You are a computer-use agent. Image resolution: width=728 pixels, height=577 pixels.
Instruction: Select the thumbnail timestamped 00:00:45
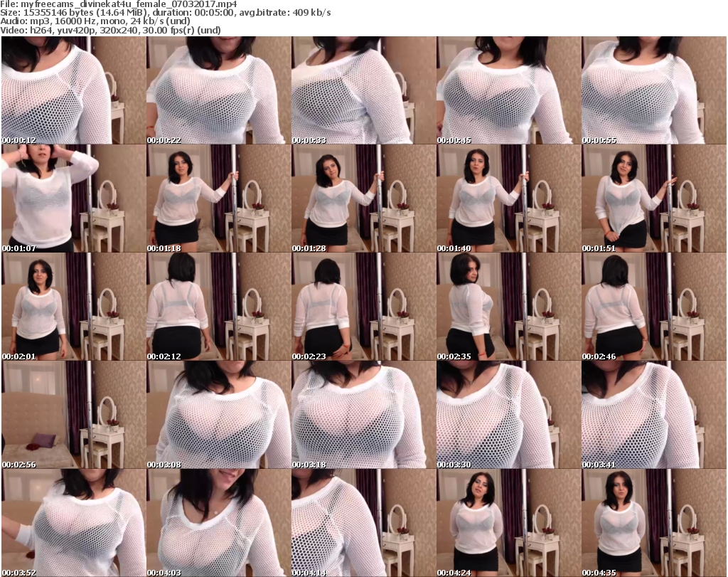click(x=508, y=90)
